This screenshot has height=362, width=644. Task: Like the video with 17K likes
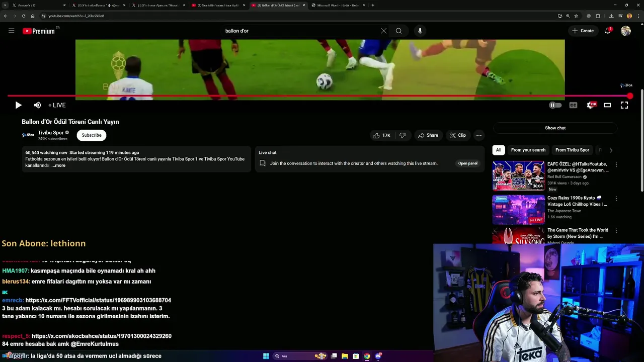pyautogui.click(x=382, y=135)
